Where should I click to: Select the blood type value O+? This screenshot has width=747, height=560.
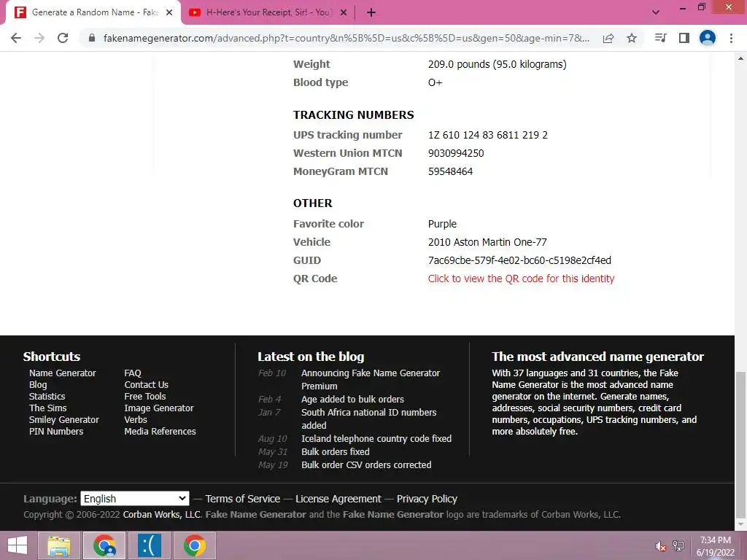(x=435, y=82)
